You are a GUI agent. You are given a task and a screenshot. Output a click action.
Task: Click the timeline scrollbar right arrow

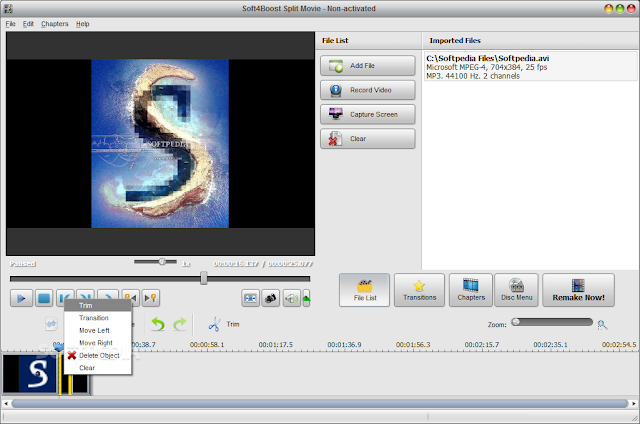click(633, 404)
